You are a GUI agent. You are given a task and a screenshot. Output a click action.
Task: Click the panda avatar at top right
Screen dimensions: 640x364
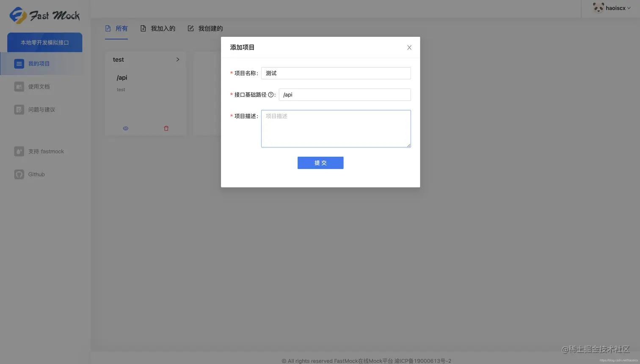tap(598, 7)
